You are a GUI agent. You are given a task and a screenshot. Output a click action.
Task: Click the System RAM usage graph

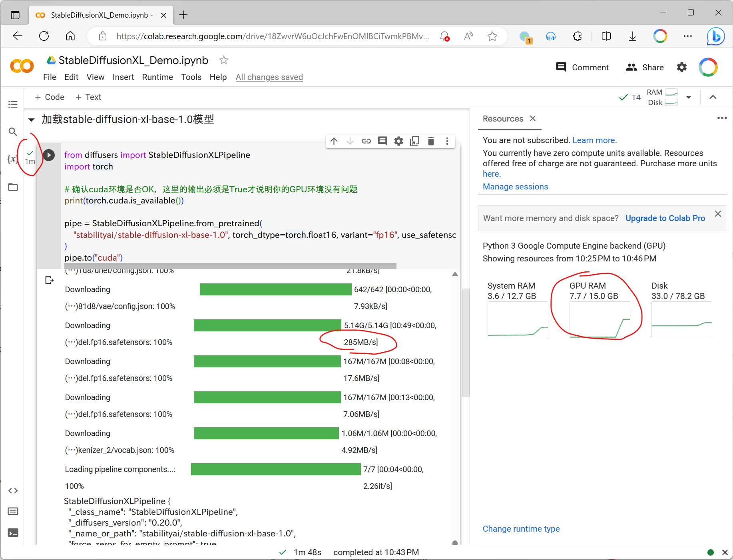point(518,320)
